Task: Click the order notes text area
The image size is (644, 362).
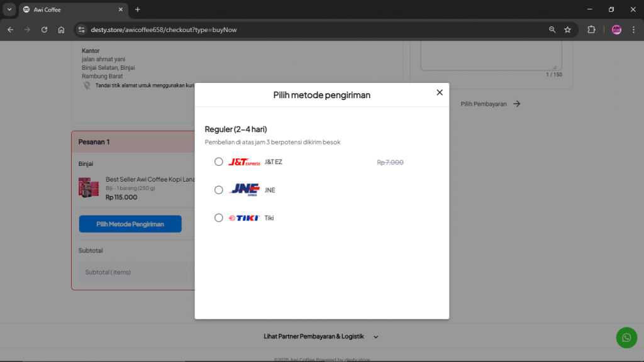Action: (x=491, y=56)
